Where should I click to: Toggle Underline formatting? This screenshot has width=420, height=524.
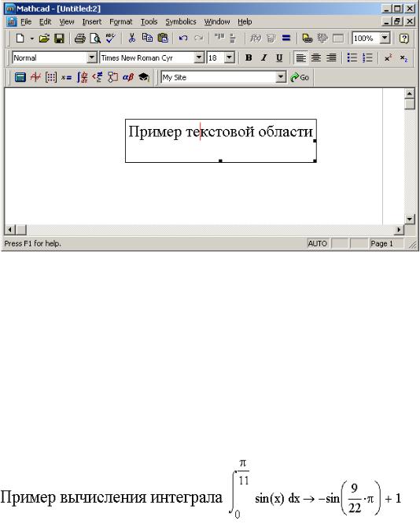[x=279, y=57]
